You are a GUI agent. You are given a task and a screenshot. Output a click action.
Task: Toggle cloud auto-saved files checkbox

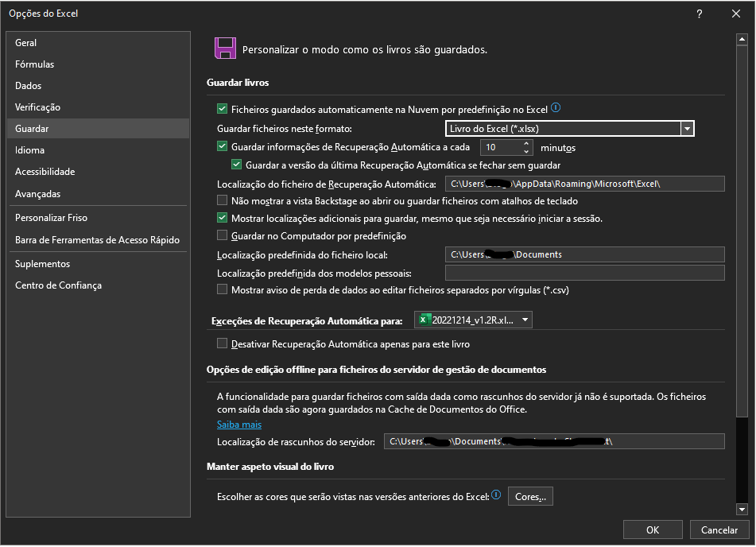223,109
